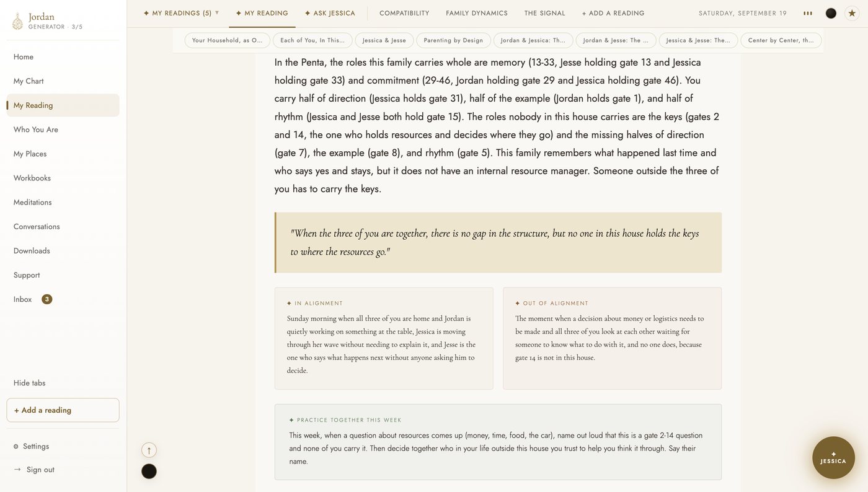868x492 pixels.
Task: Select the 'Jessica & Jesse: The...' chip
Action: tap(698, 40)
